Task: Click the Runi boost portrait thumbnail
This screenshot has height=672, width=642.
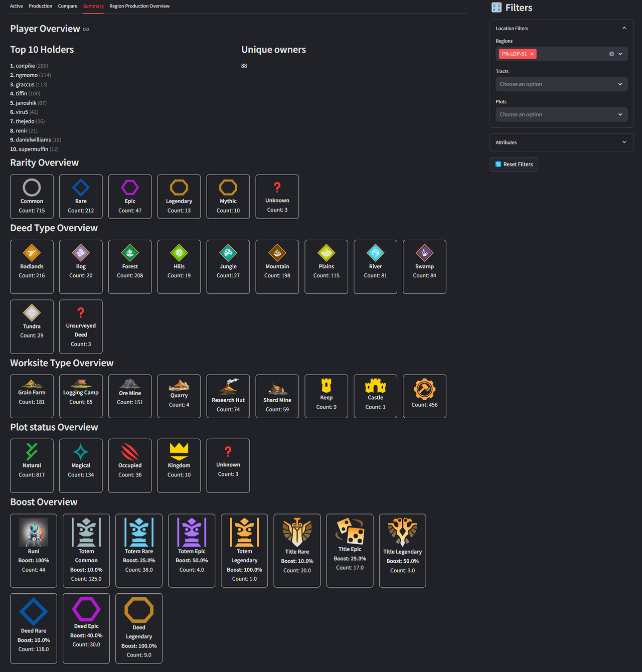Action: [x=34, y=532]
